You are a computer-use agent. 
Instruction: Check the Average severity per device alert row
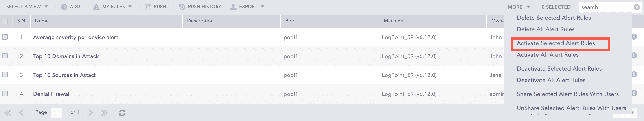click(x=5, y=37)
